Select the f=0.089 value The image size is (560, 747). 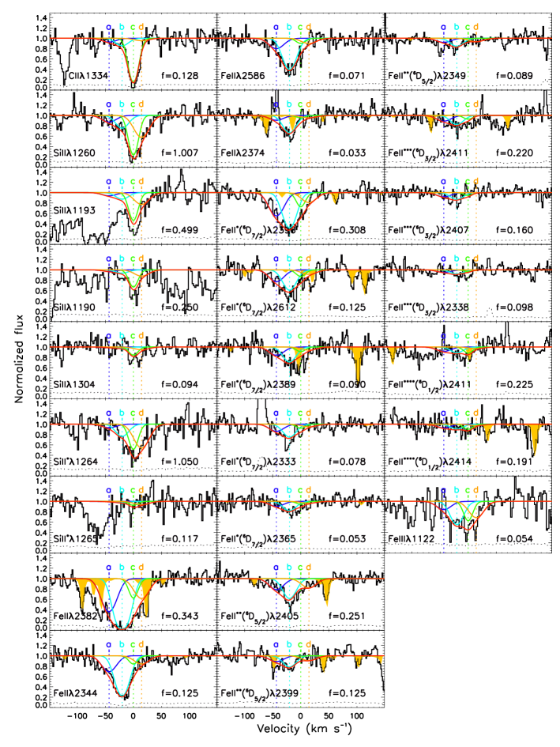(514, 75)
